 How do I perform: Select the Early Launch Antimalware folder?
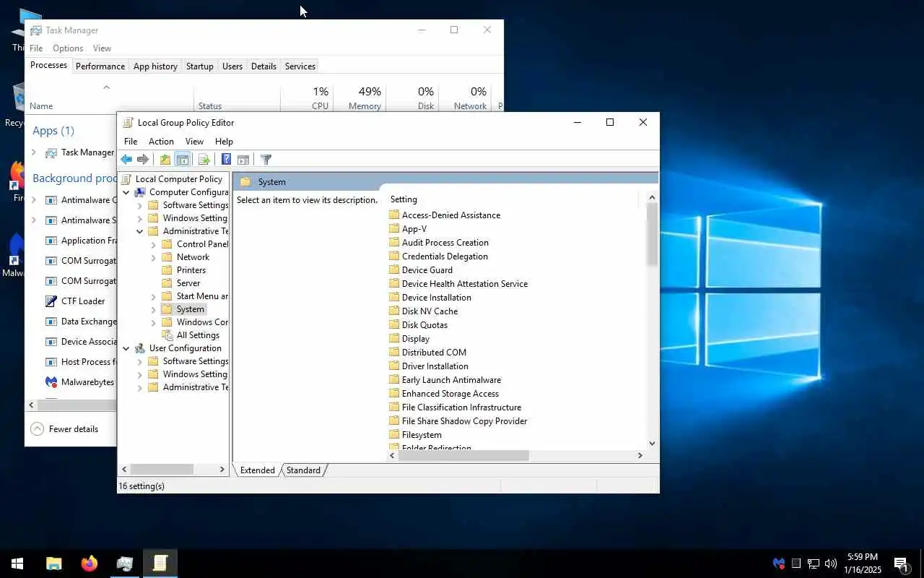pos(445,380)
